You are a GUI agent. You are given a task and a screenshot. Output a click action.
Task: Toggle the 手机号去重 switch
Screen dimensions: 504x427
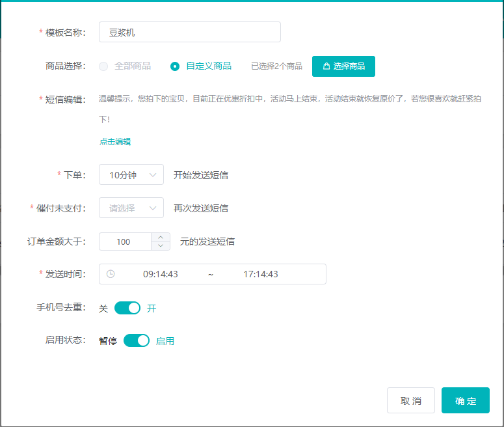pyautogui.click(x=127, y=309)
